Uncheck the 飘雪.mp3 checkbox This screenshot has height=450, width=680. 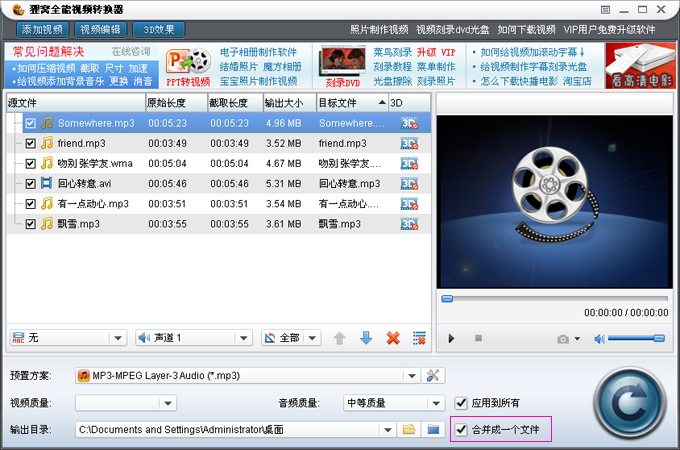pos(30,224)
